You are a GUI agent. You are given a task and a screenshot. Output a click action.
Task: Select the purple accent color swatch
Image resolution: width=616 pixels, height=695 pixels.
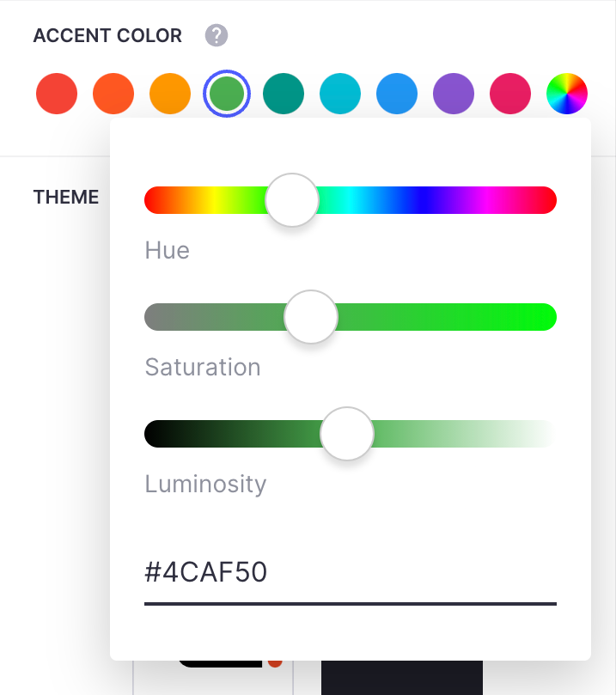coord(453,94)
